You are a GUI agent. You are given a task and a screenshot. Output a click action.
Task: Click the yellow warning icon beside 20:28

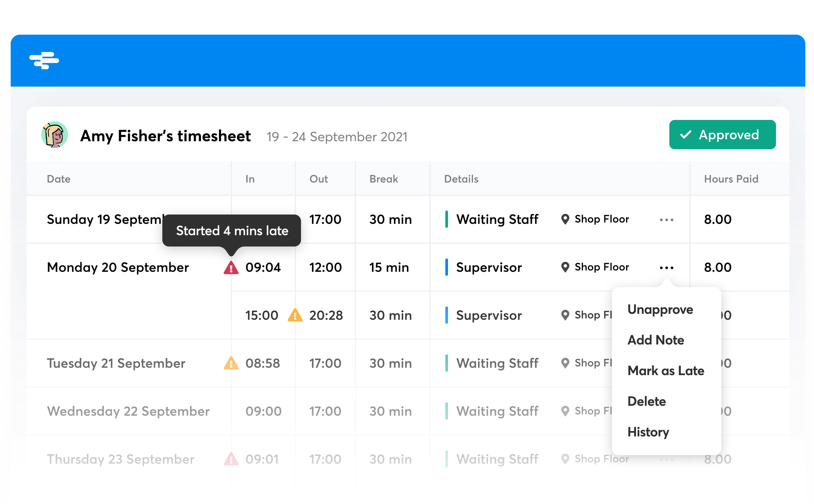pyautogui.click(x=295, y=315)
